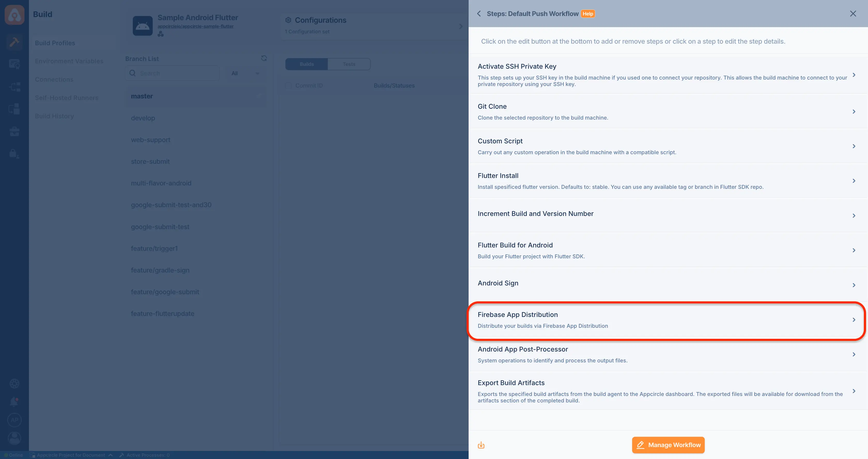The width and height of the screenshot is (868, 459).
Task: Click the branch Search input field
Action: [x=172, y=73]
